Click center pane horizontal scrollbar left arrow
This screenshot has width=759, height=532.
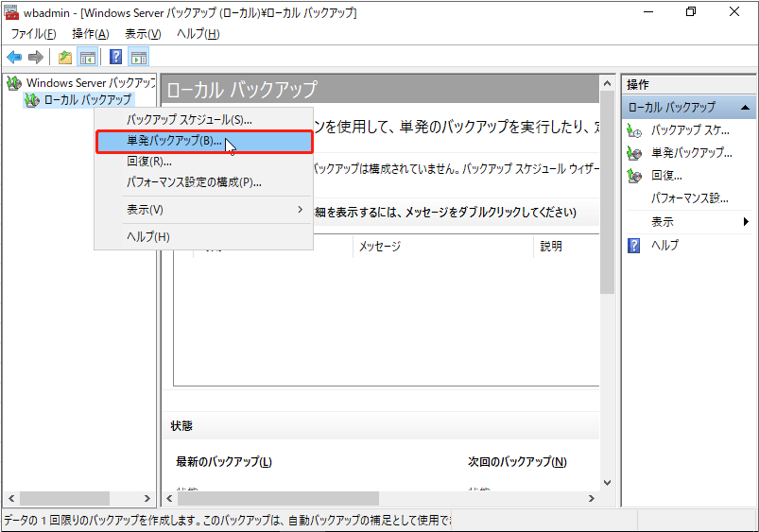click(x=169, y=498)
